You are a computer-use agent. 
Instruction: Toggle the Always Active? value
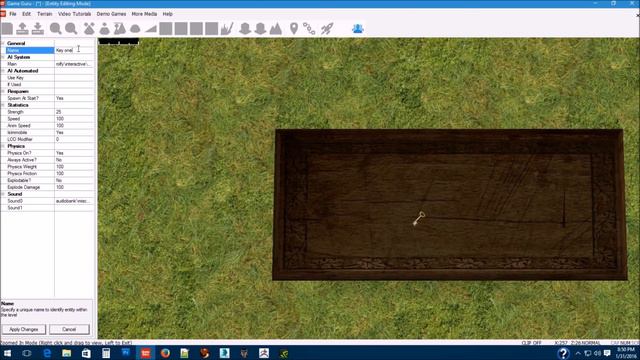pos(74,160)
